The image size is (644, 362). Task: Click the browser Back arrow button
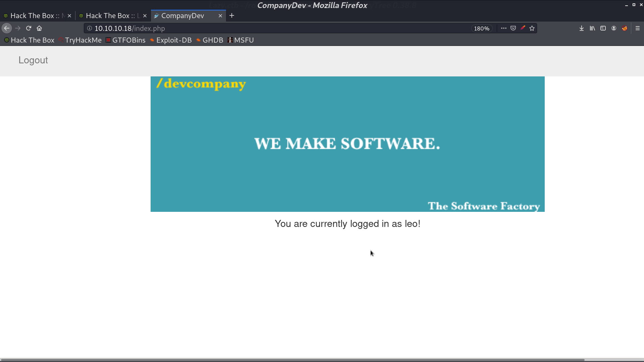point(7,28)
